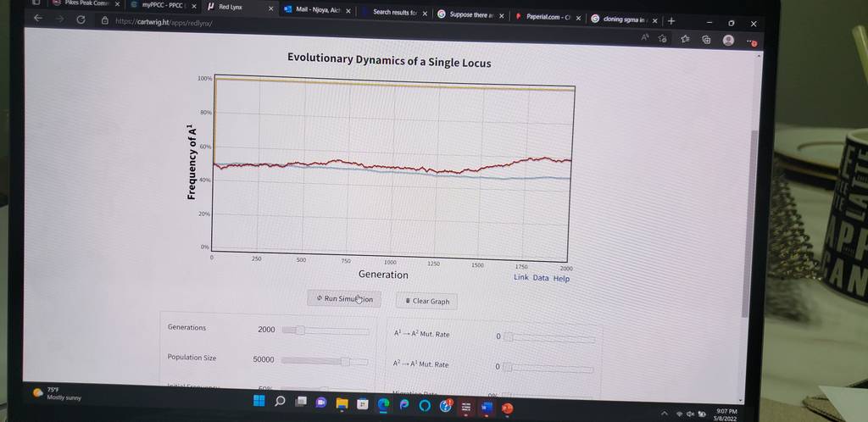Switch to the cloning sgma tab
The image size is (868, 422).
coord(625,19)
